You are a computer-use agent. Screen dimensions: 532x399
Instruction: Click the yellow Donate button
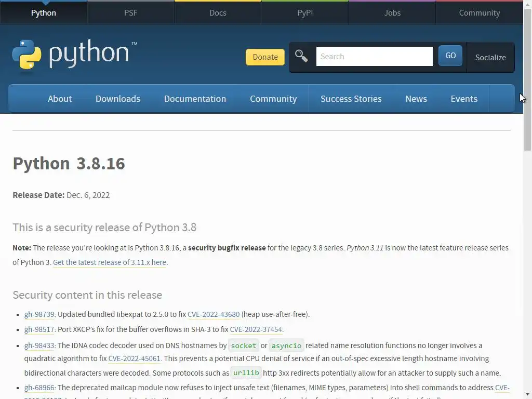tap(265, 57)
